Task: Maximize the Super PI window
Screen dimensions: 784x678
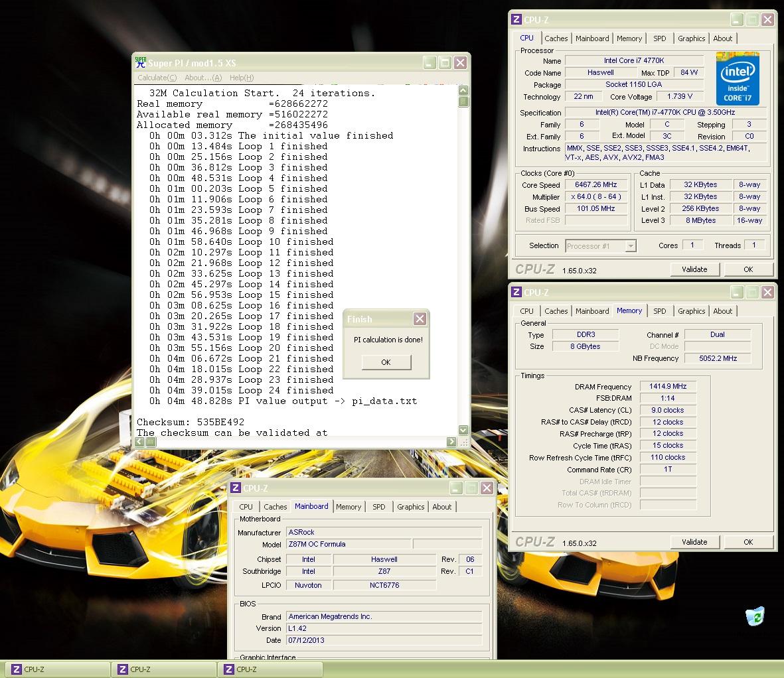Action: [445, 62]
